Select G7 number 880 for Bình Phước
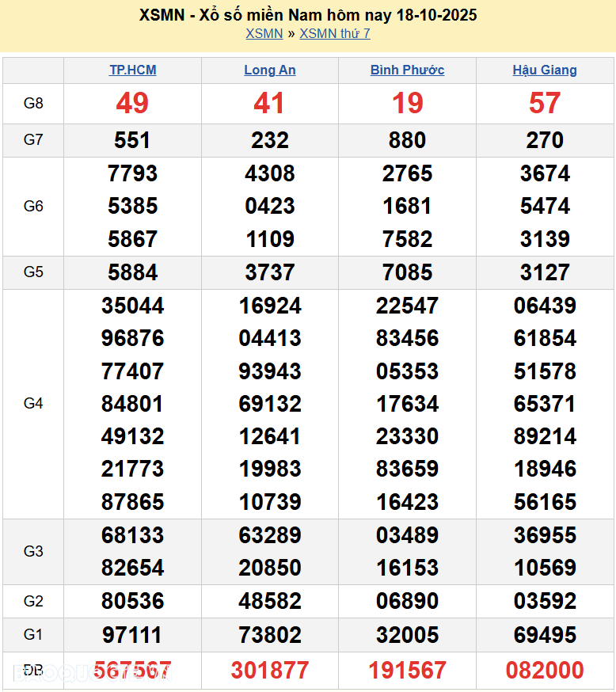The width and height of the screenshot is (616, 692). pos(407,140)
